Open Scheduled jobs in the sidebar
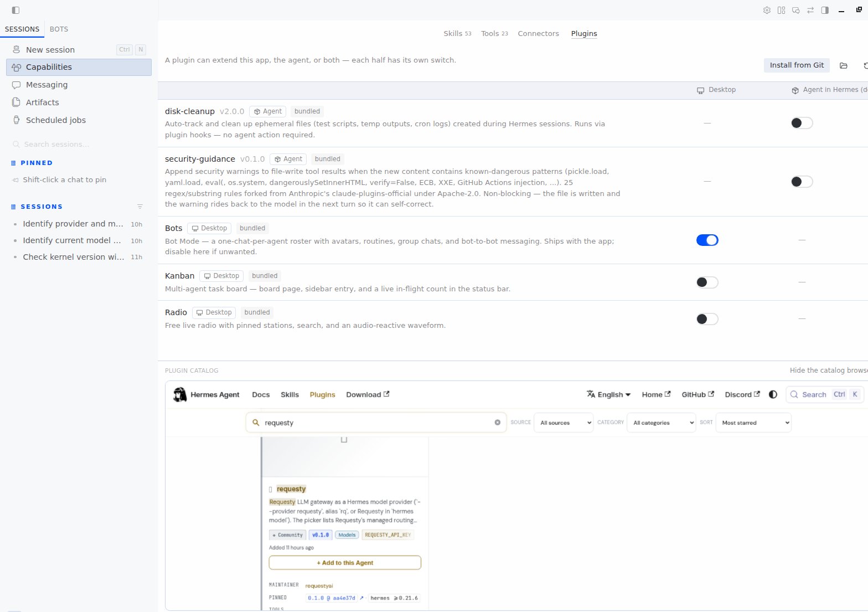The width and height of the screenshot is (868, 612). click(x=79, y=120)
